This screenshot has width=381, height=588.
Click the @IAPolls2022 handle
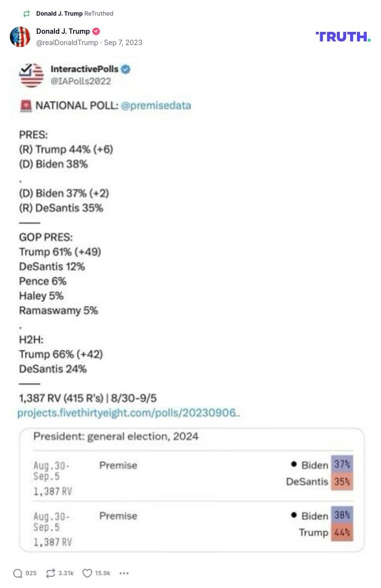point(80,81)
